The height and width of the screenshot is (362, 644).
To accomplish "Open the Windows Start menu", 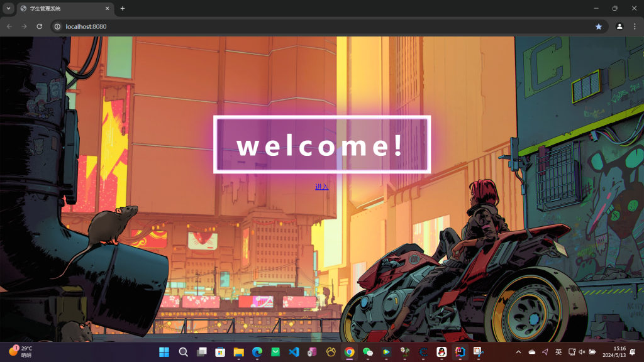I will (164, 352).
